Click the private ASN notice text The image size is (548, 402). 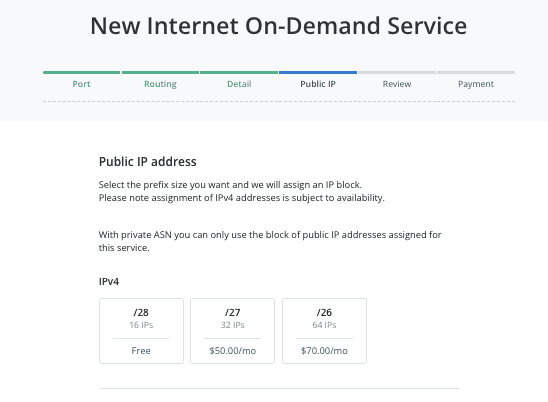coord(270,241)
